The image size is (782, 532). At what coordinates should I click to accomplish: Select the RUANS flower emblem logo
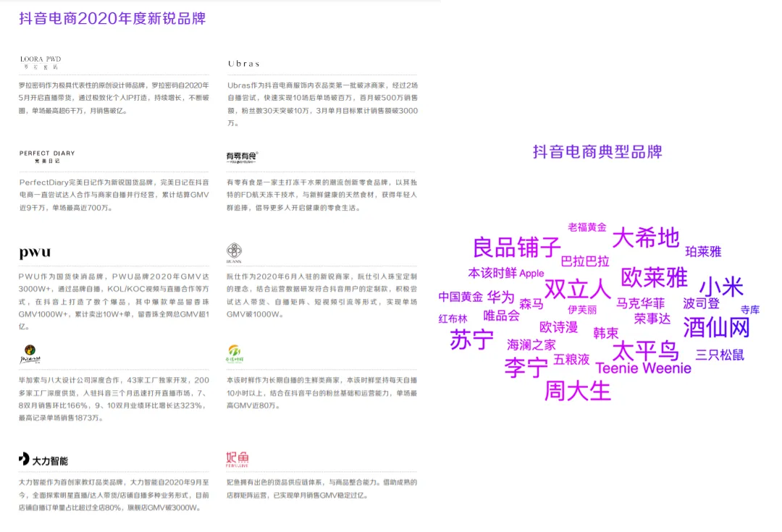[234, 253]
